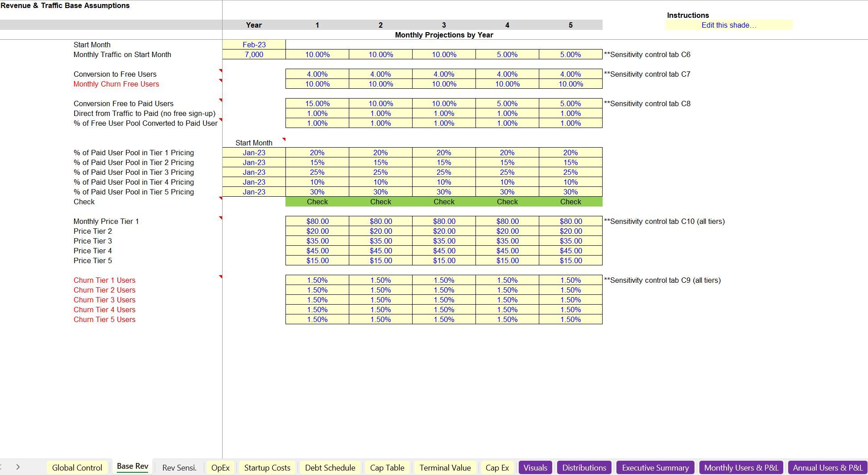This screenshot has width=868, height=475.
Task: Open the Monthly Users & P&L tab
Action: [740, 467]
